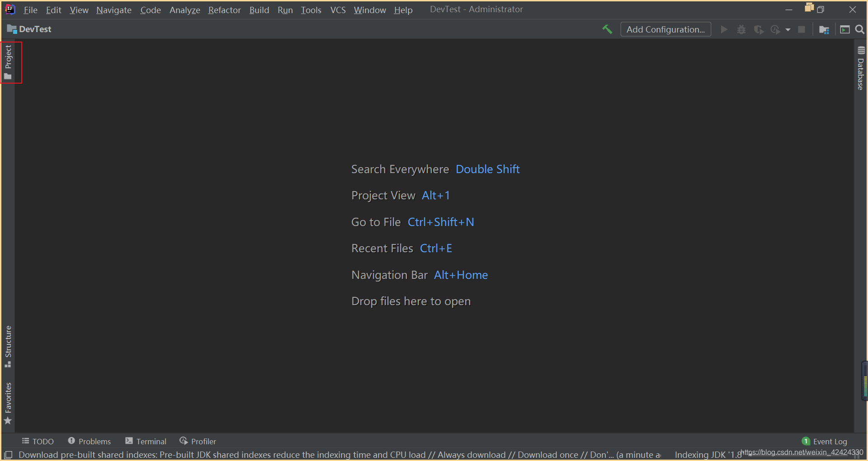The image size is (868, 461).
Task: Open the Event Log
Action: tap(825, 442)
